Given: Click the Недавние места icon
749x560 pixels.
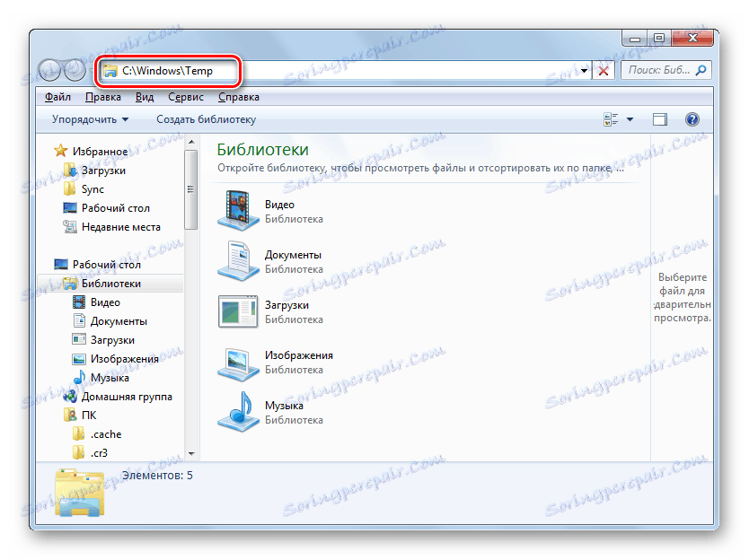Looking at the screenshot, I should coord(70,227).
